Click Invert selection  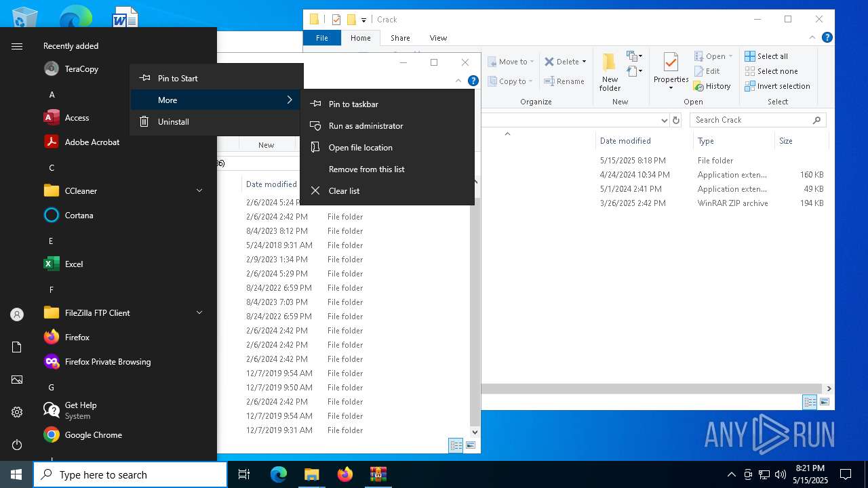coord(777,86)
